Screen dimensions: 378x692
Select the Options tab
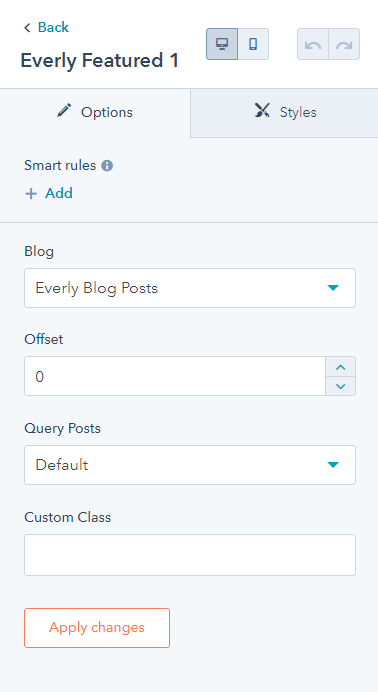coord(95,113)
